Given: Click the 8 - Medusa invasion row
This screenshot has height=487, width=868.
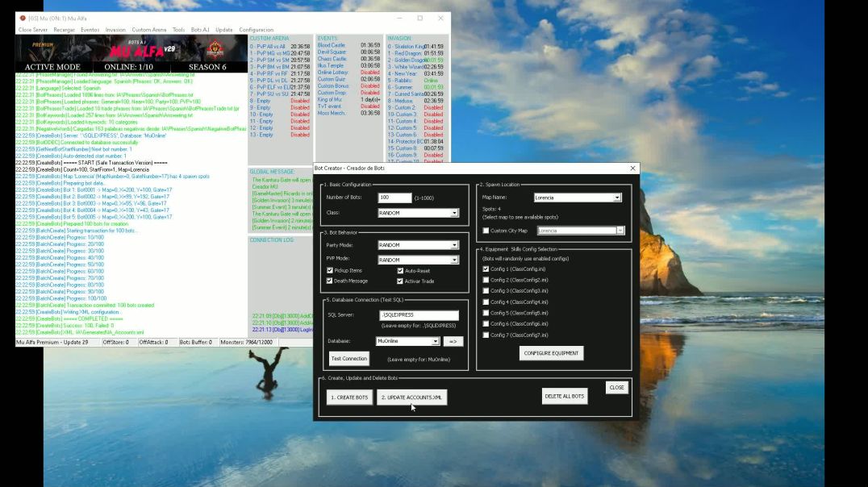Looking at the screenshot, I should (415, 101).
